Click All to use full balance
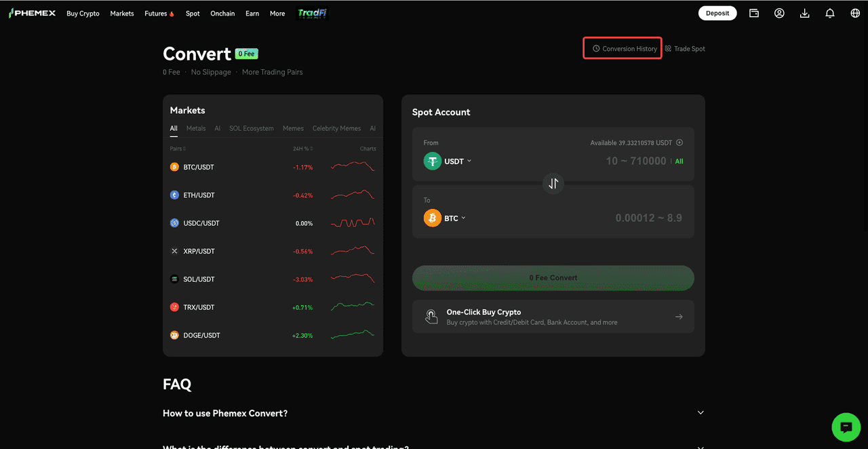 point(679,161)
